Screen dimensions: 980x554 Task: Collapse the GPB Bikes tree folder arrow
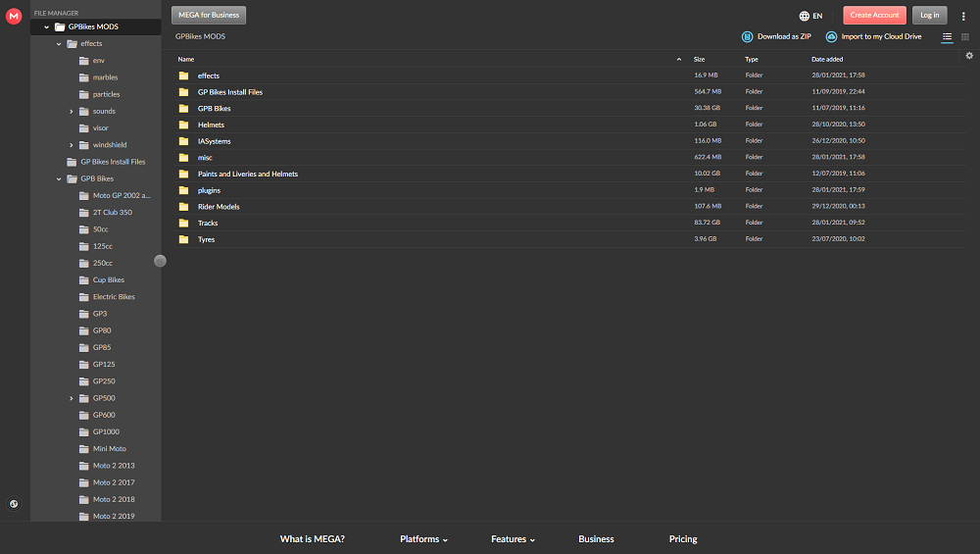pyautogui.click(x=59, y=178)
